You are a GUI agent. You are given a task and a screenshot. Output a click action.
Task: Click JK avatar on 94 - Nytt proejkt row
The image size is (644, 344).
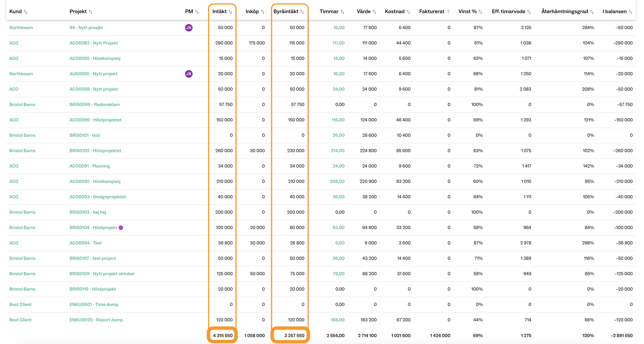(x=189, y=28)
